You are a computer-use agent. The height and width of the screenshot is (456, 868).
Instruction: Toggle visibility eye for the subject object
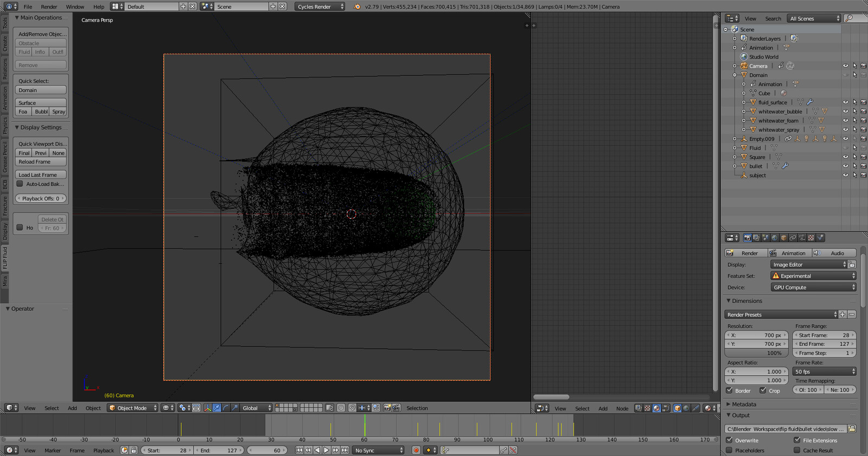(845, 175)
